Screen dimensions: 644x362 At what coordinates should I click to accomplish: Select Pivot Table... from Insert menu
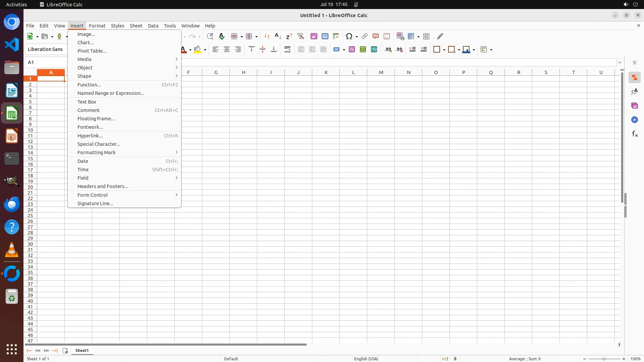click(92, 51)
